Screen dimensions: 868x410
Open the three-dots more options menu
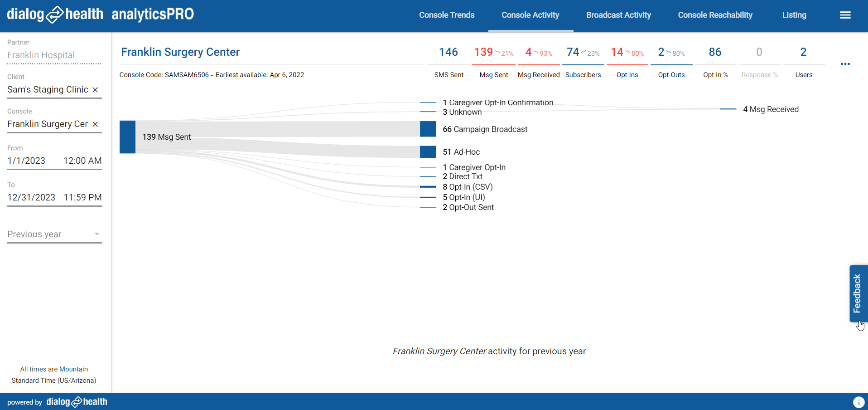click(845, 64)
